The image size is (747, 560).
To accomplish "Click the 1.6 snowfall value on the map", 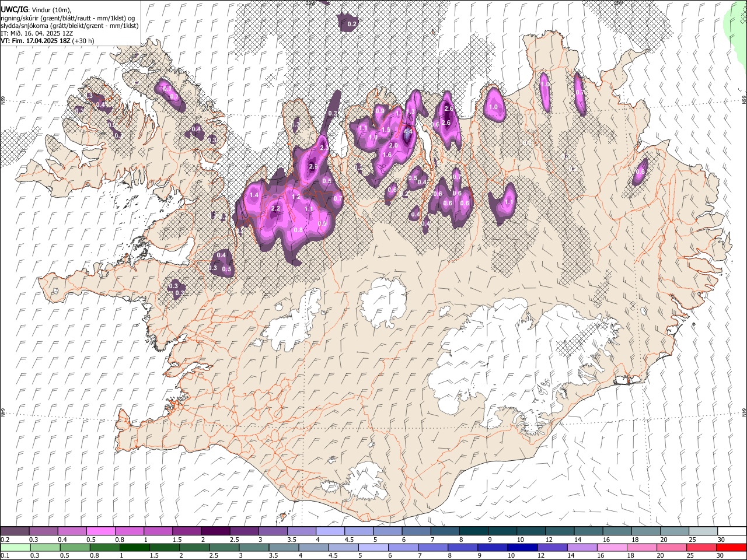I will [387, 155].
